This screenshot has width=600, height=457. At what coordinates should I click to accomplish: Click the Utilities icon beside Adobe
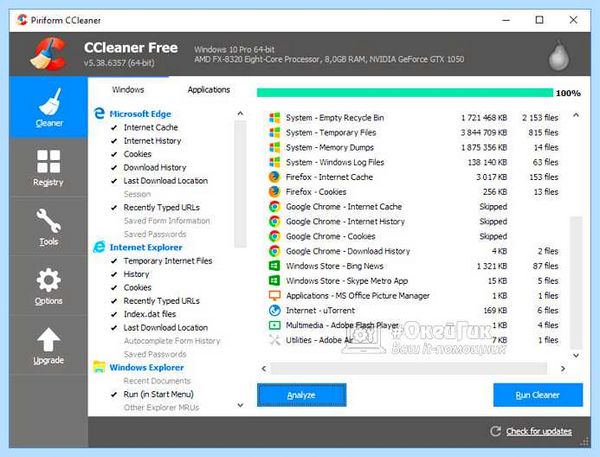tap(274, 340)
